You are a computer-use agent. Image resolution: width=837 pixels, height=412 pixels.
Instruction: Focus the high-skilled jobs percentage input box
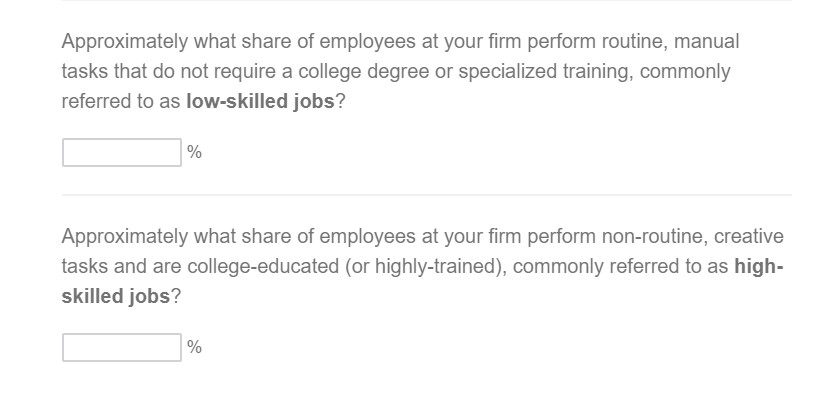coord(122,347)
